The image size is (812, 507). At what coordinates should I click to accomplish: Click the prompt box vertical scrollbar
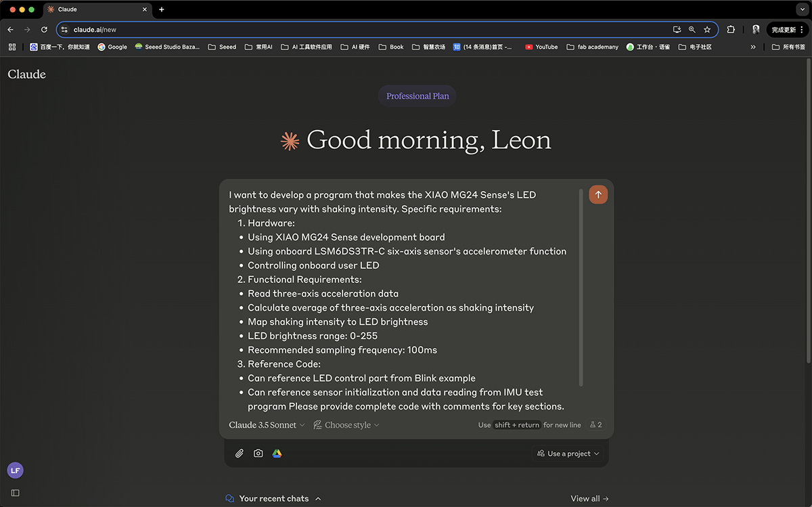(x=581, y=288)
